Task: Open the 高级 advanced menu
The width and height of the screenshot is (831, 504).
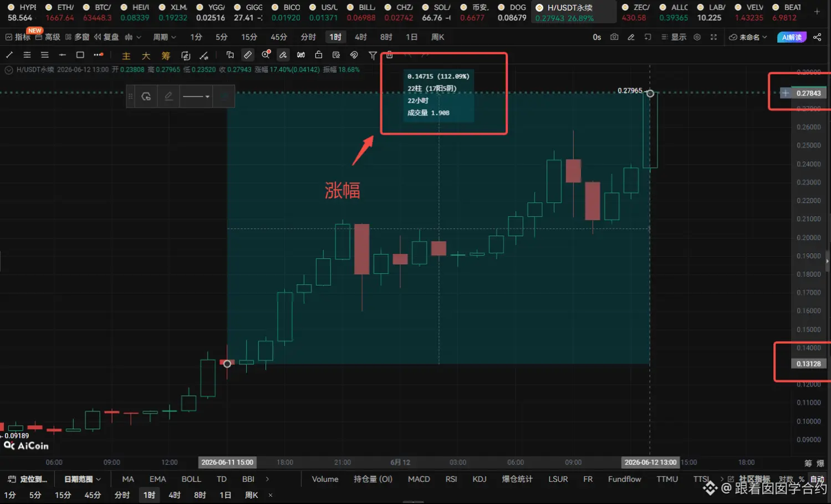Action: (48, 37)
